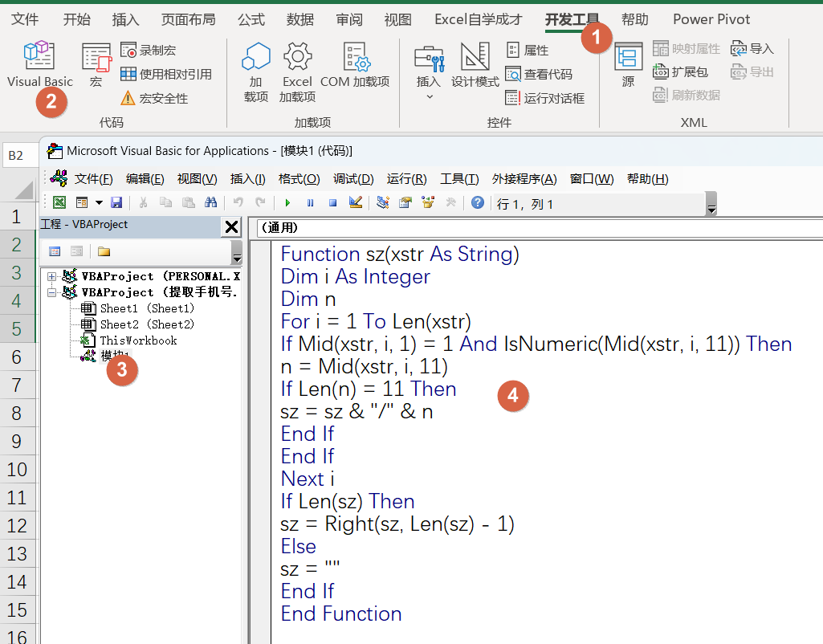Click the break pause button
The width and height of the screenshot is (823, 644).
(310, 202)
